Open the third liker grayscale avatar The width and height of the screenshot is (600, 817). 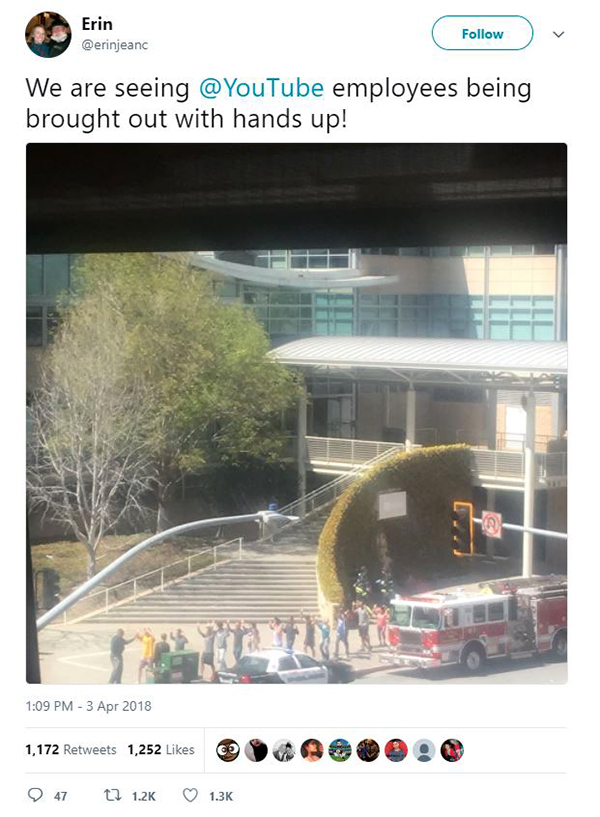(284, 750)
